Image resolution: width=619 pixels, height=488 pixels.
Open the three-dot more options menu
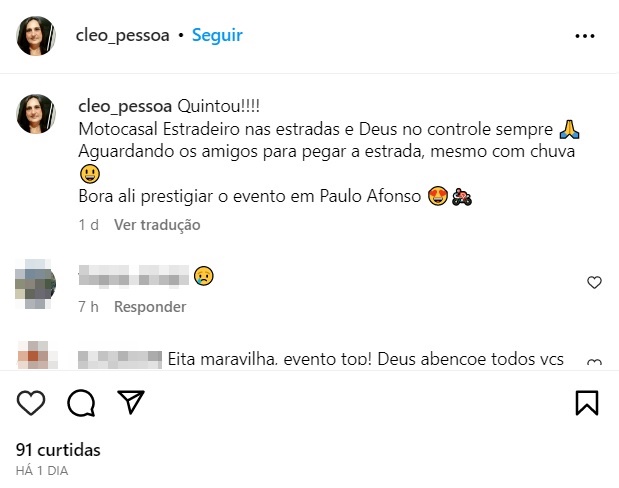tap(585, 36)
